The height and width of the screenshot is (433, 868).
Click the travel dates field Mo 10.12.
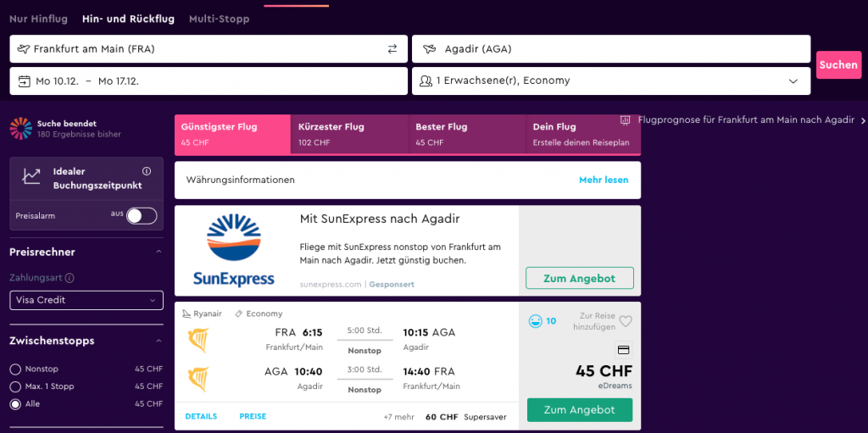209,80
